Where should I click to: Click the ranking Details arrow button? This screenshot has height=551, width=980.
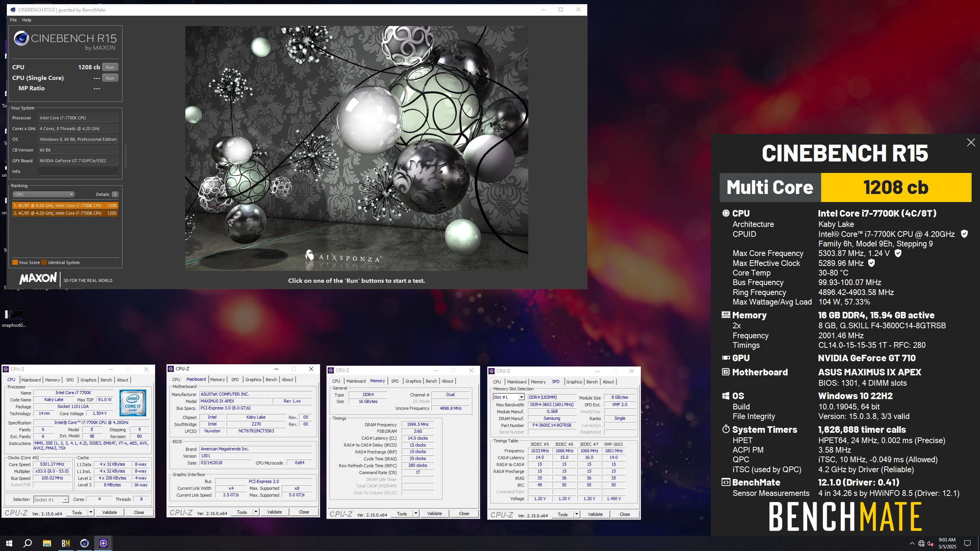tap(115, 194)
